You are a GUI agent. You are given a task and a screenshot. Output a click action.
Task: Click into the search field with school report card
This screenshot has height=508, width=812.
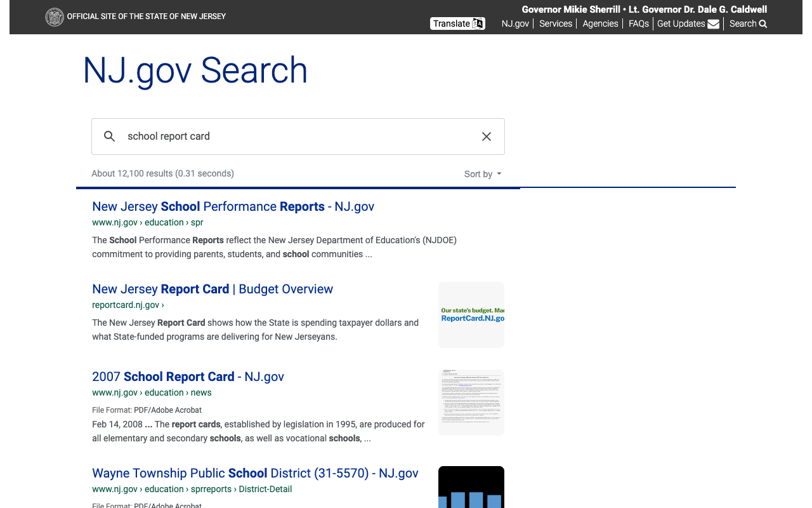tap(298, 137)
